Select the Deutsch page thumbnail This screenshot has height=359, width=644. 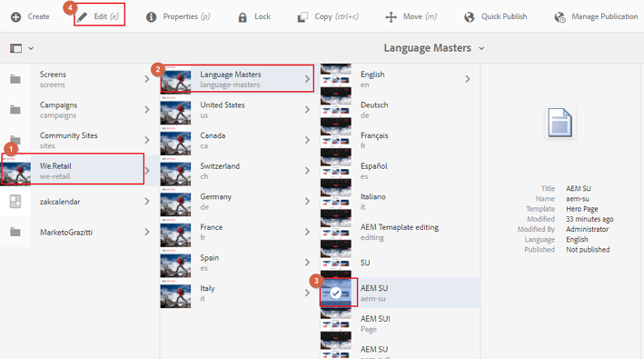pyautogui.click(x=335, y=110)
